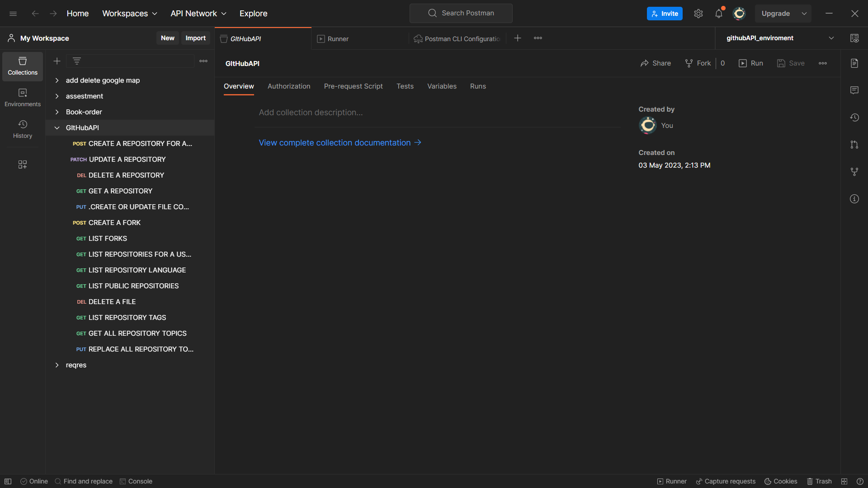Click the Invite button
This screenshot has width=868, height=488.
(x=665, y=14)
